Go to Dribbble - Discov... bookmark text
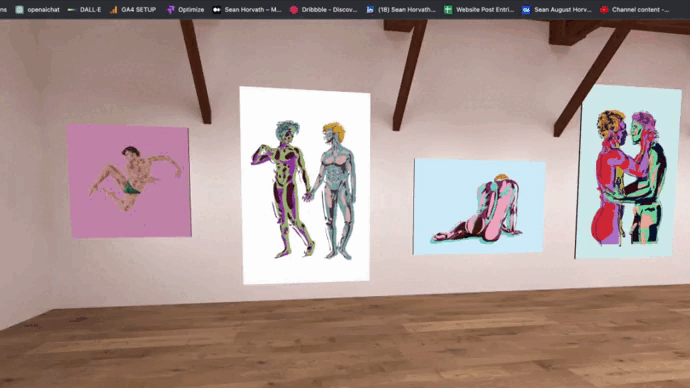This screenshot has height=388, width=690. click(x=329, y=10)
